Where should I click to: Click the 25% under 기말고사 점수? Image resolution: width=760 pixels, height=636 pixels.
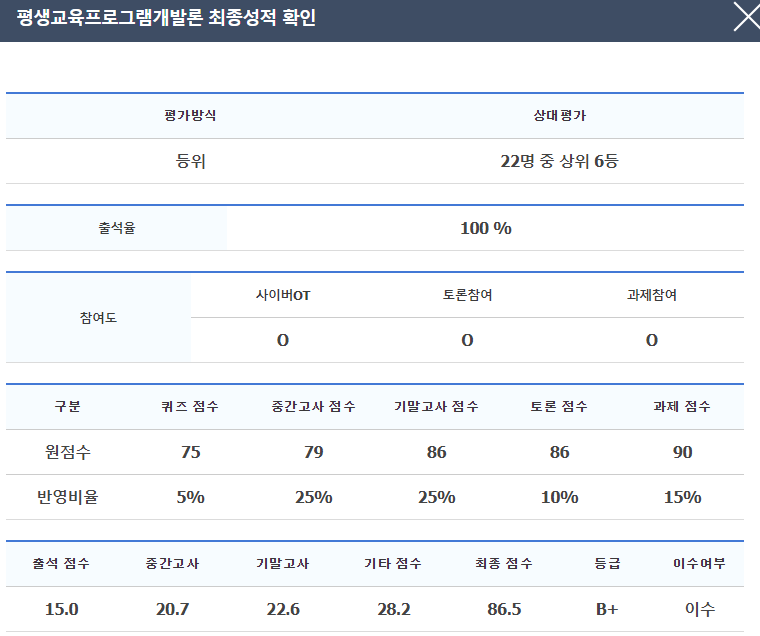click(x=436, y=497)
